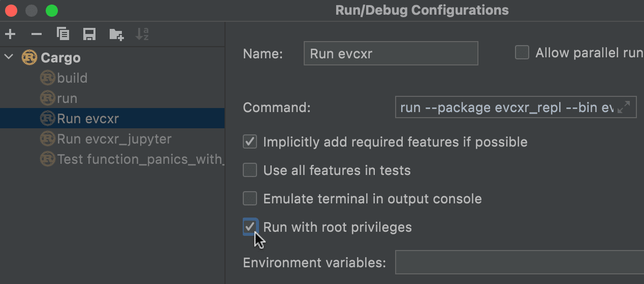Image resolution: width=644 pixels, height=284 pixels.
Task: Create a new configurations folder
Action: (116, 34)
